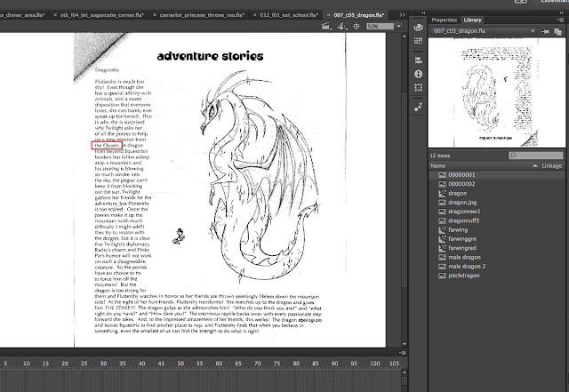Click the New Library Panel icon
The image size is (569, 392).
coord(557,32)
